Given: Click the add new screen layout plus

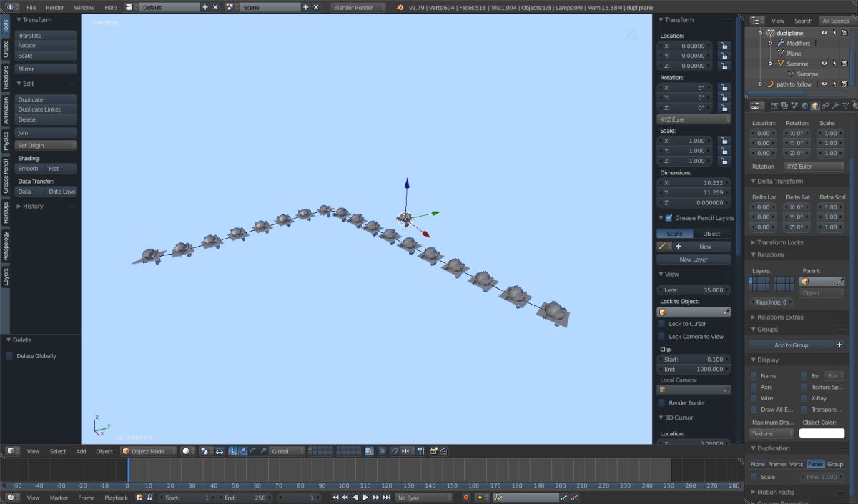Looking at the screenshot, I should click(205, 7).
